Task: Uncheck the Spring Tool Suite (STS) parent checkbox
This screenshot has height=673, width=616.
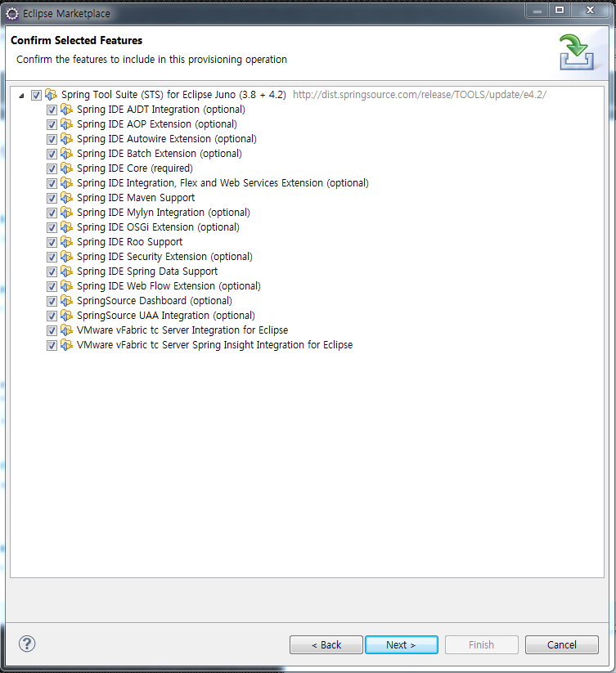Action: click(x=36, y=96)
